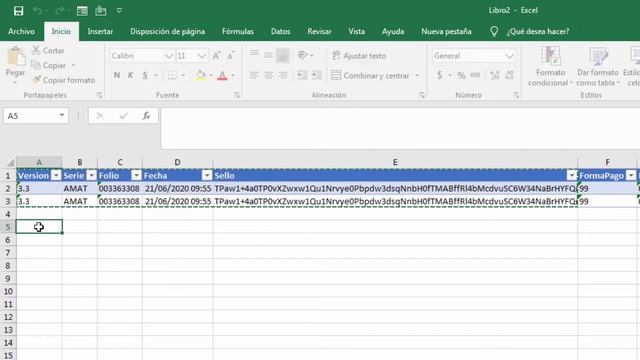Expand the Combinar y centrar dropdown arrow

[x=417, y=76]
